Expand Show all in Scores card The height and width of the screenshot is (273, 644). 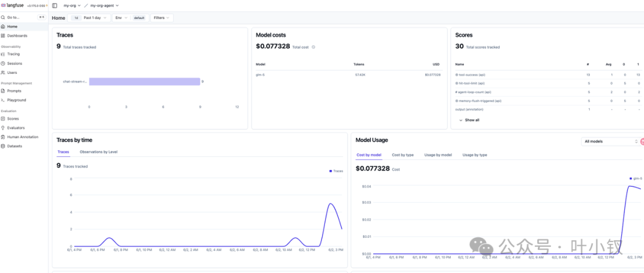click(469, 120)
